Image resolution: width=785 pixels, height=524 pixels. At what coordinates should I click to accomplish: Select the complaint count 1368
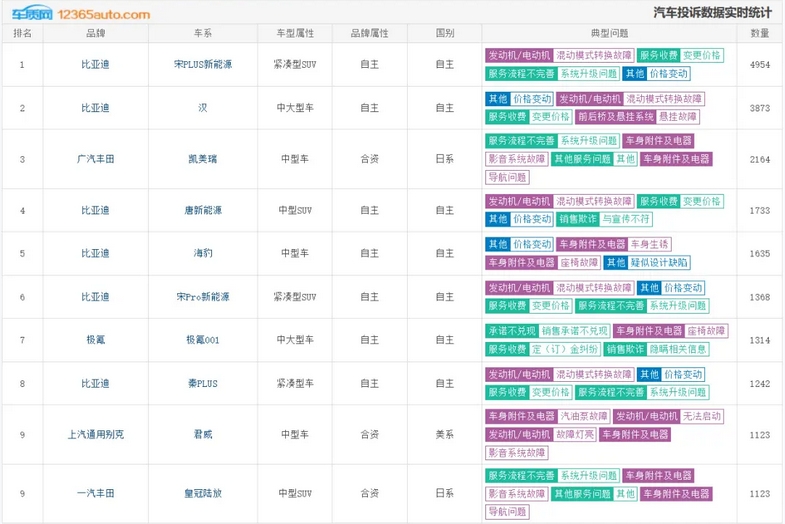(759, 297)
